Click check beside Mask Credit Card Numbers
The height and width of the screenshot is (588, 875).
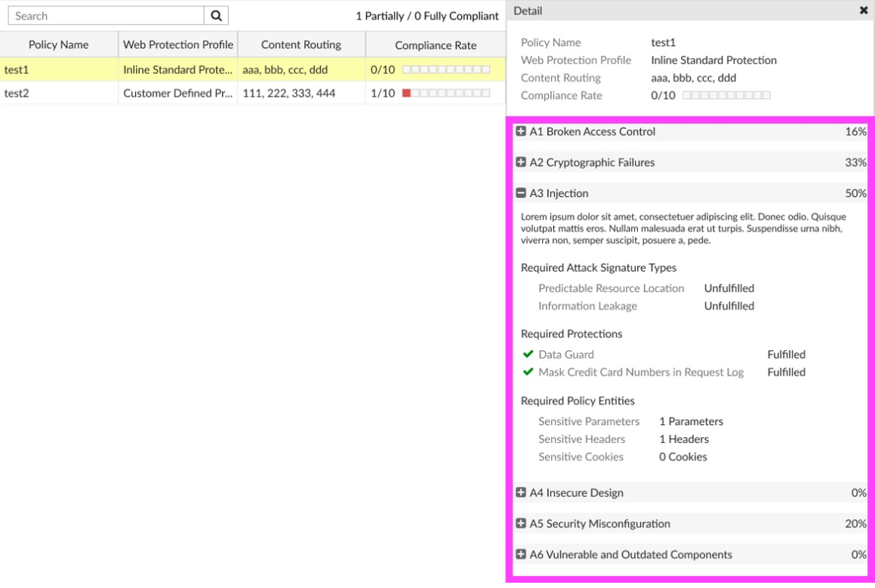(x=528, y=371)
